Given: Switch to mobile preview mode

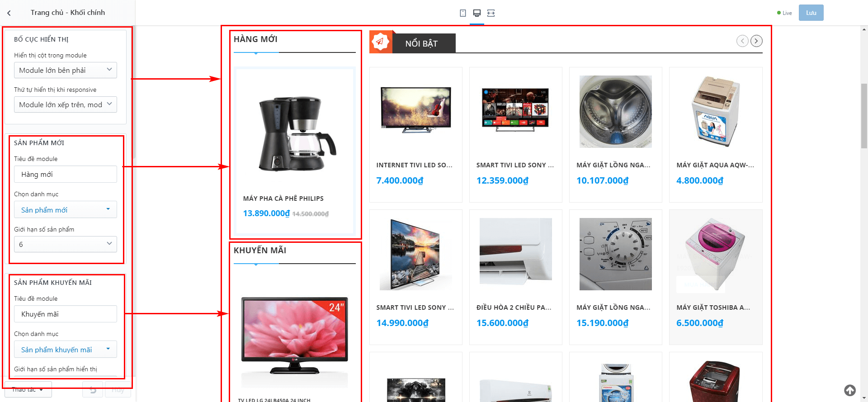Looking at the screenshot, I should 463,13.
